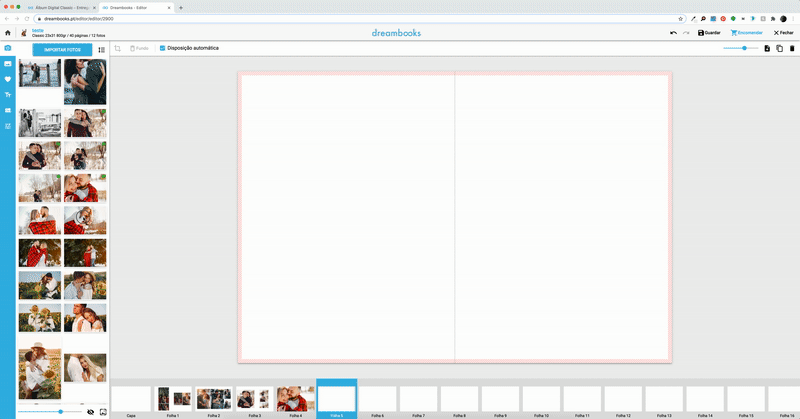Viewport: 800px width, 419px height.
Task: Click the home icon in the header
Action: click(x=8, y=33)
